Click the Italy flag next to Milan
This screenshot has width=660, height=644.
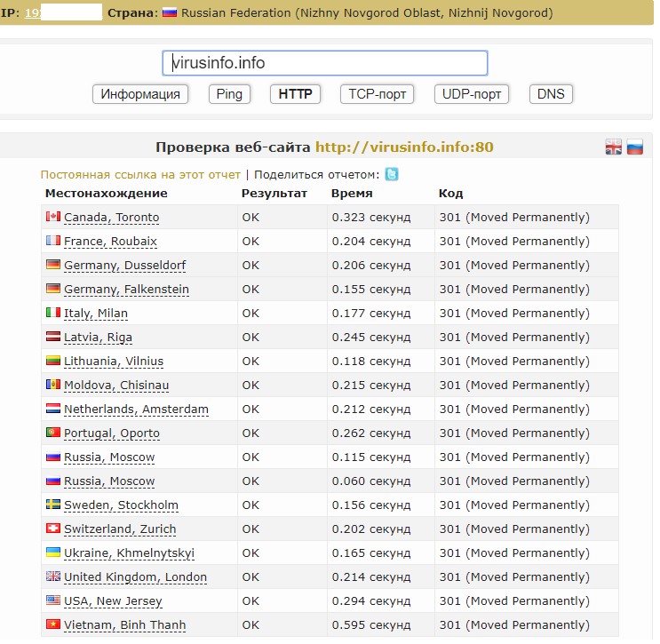pos(53,313)
